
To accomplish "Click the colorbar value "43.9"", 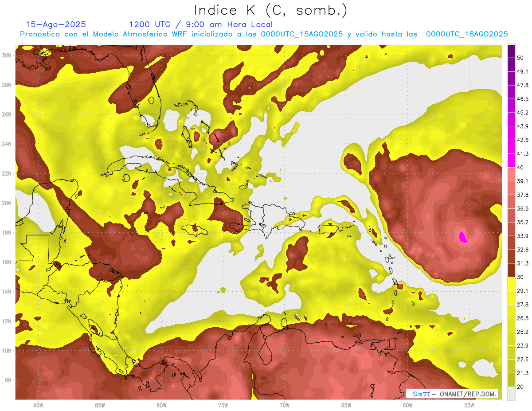I will [x=523, y=126].
